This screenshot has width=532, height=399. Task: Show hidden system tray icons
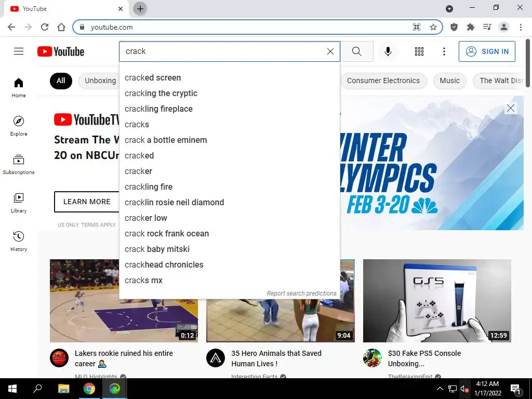point(440,389)
